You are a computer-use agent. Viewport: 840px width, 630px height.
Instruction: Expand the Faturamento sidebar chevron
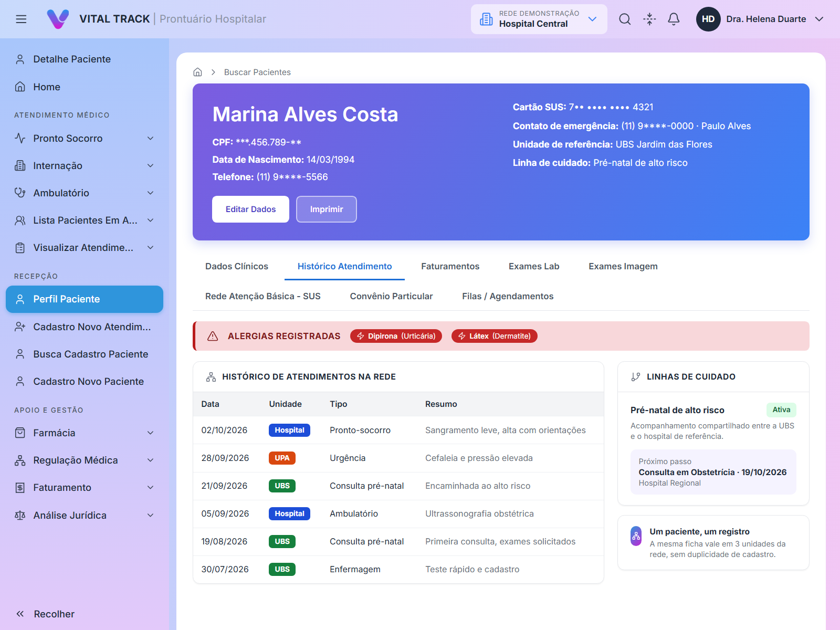coord(151,488)
